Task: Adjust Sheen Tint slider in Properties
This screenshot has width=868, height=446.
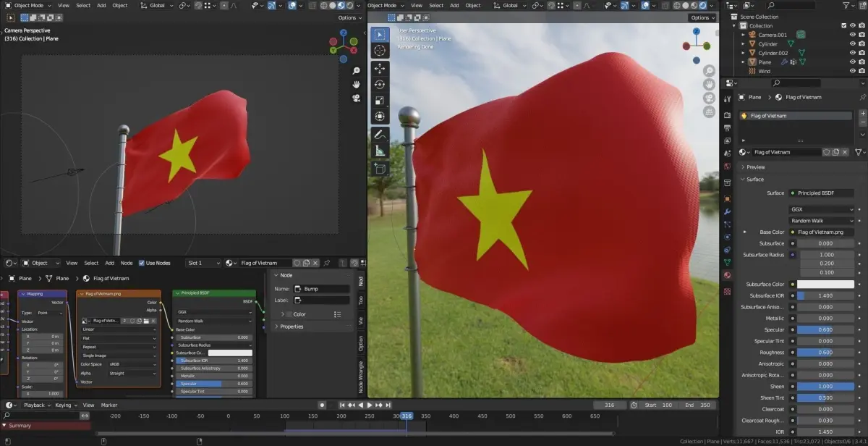Action: tap(825, 397)
